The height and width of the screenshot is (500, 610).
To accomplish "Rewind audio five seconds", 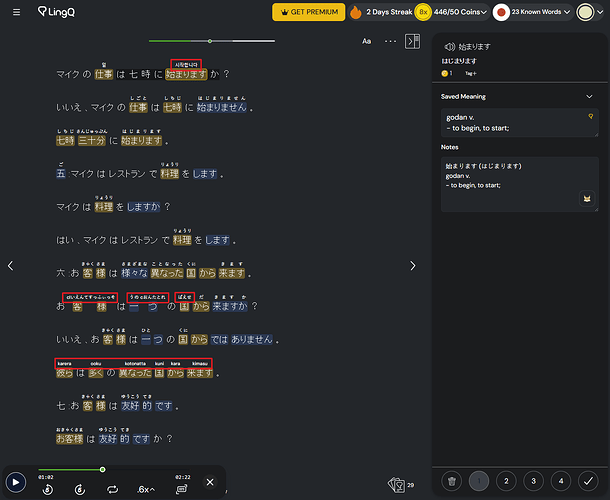I will [48, 489].
